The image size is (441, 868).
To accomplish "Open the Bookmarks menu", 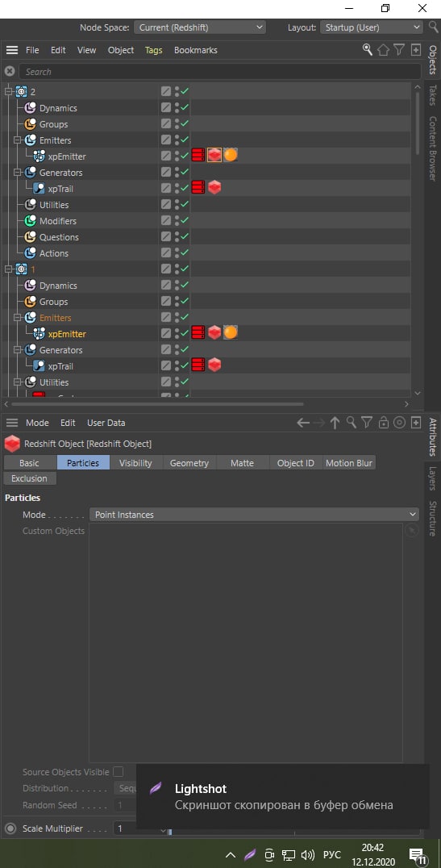I will coord(195,50).
